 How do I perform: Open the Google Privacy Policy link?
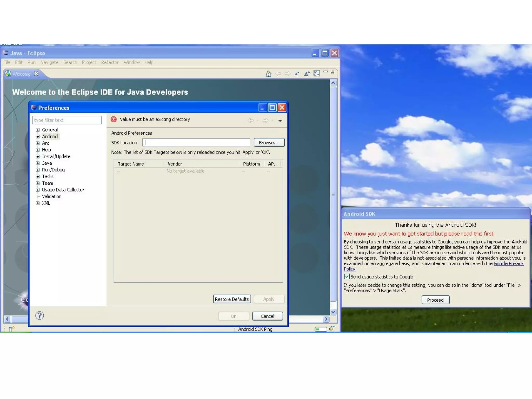(508, 263)
